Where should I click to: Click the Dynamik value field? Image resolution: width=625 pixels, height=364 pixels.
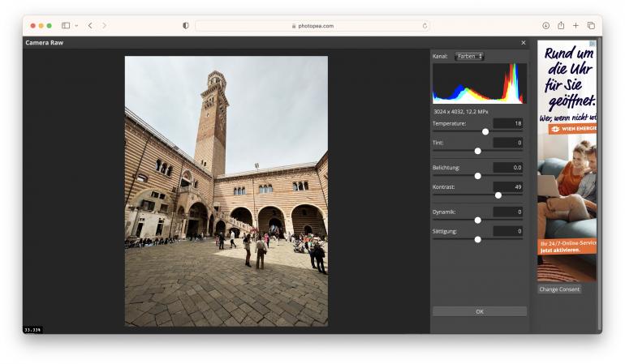point(508,212)
